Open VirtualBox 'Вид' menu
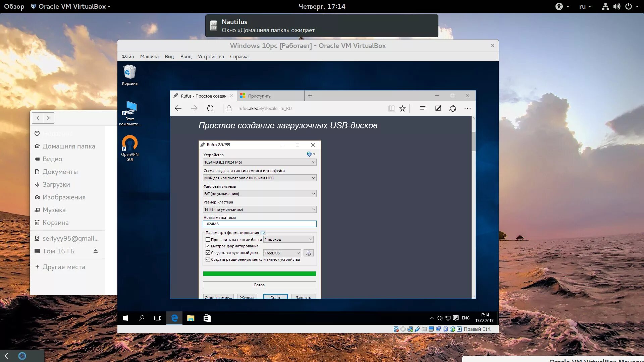Screen dimensions: 644x362 (169, 57)
